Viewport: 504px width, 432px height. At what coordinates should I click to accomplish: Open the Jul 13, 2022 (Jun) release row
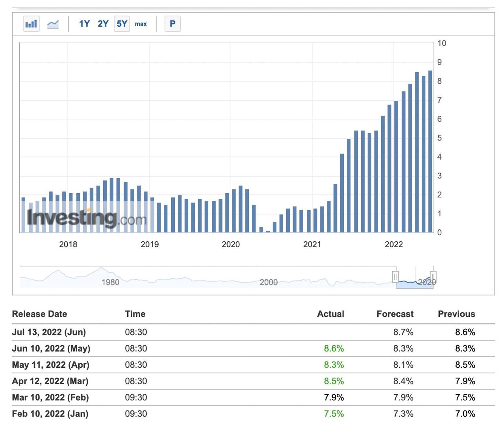pyautogui.click(x=49, y=332)
